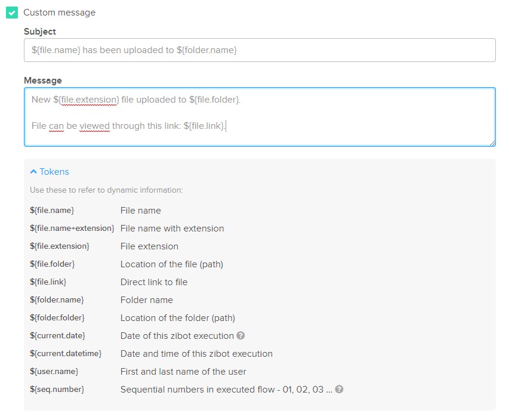Screen dimensions: 509x420
Task: Select the ${file.folder} token
Action: [53, 264]
